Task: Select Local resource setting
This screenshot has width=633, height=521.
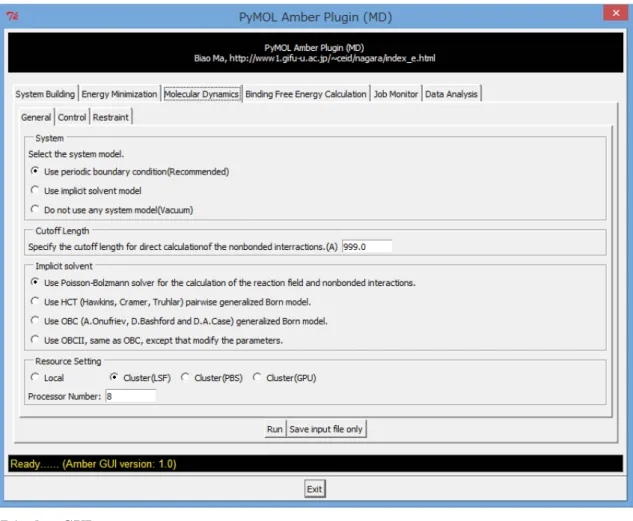Action: pos(47,378)
